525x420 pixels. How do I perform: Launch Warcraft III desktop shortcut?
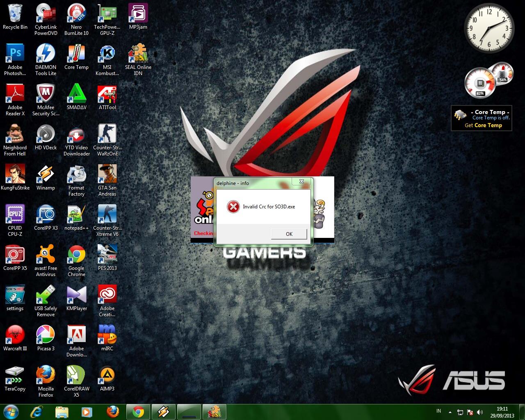pyautogui.click(x=15, y=338)
